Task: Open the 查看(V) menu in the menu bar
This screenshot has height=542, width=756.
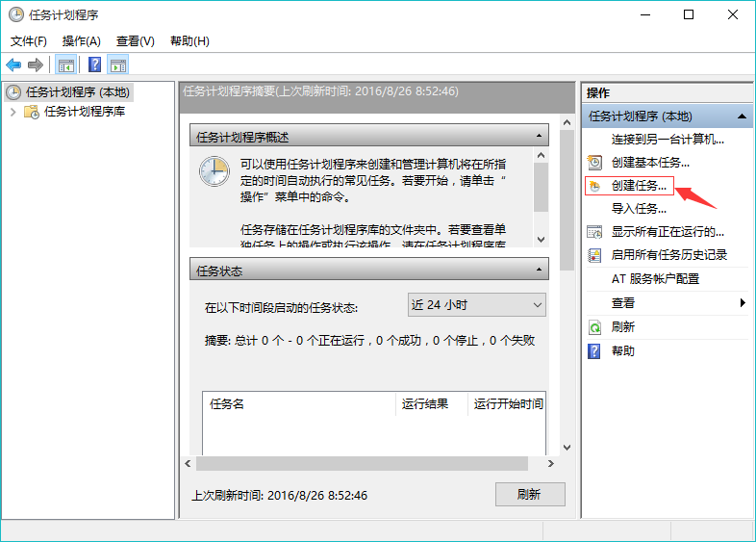Action: (x=135, y=41)
